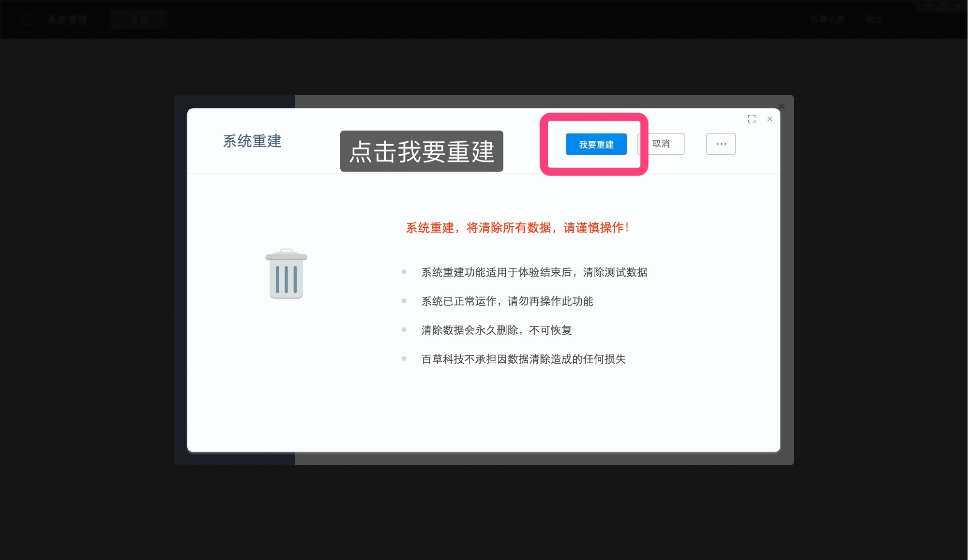
Task: Click the 系统重建 dialog title
Action: click(x=252, y=141)
